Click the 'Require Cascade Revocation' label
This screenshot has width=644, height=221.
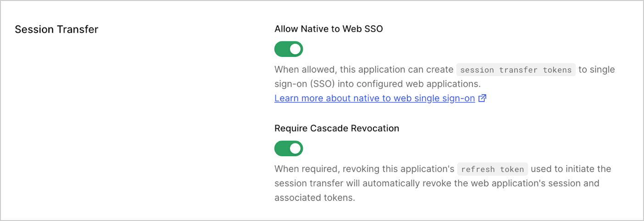tap(337, 128)
